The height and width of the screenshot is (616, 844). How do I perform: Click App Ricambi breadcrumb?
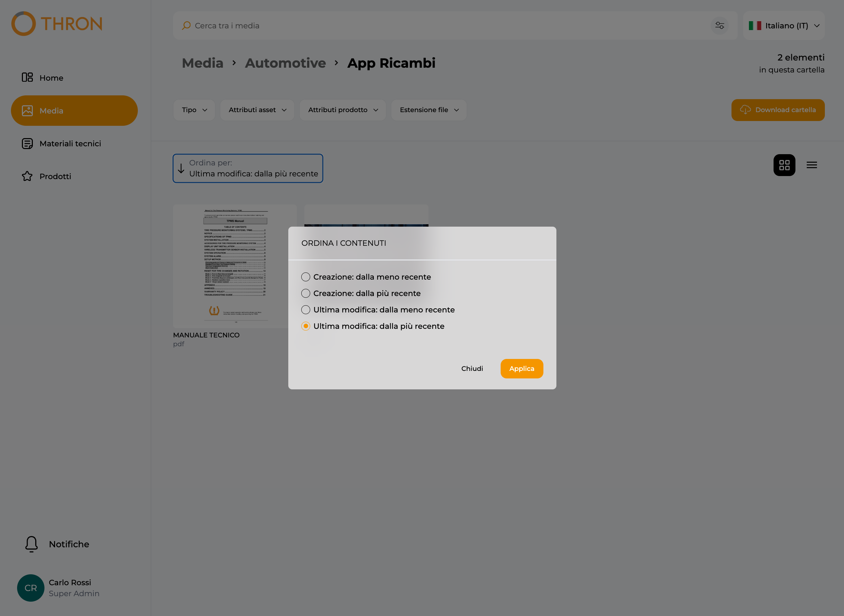(391, 63)
